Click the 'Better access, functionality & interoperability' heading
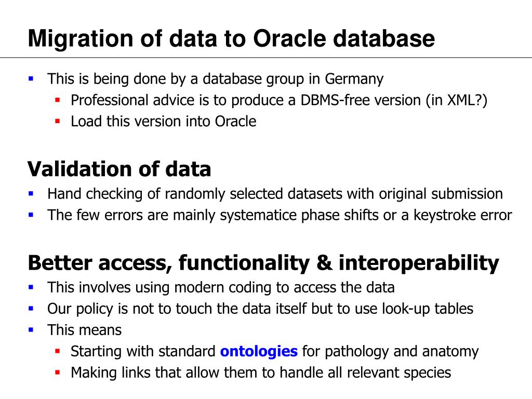Screen dimensions: 532x399 (263, 263)
